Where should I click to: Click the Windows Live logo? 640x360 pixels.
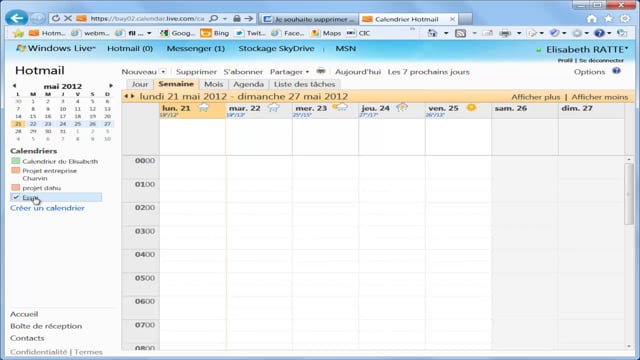click(55, 48)
